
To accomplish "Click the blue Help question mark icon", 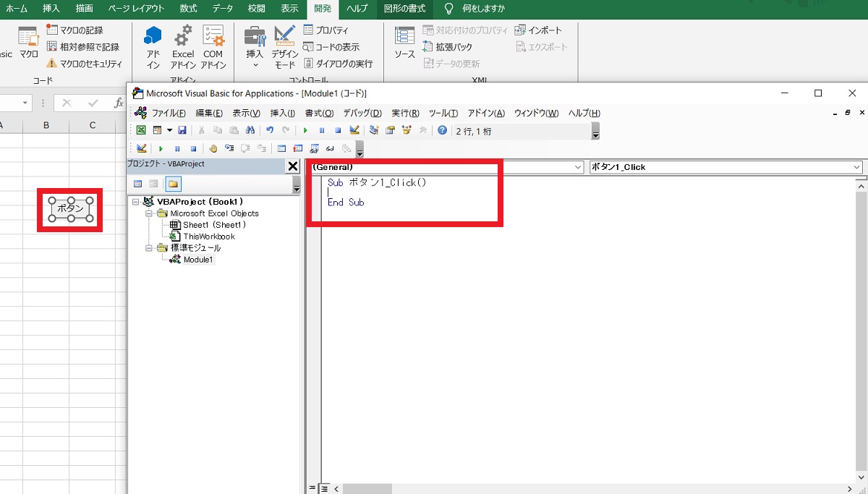I will (x=442, y=130).
